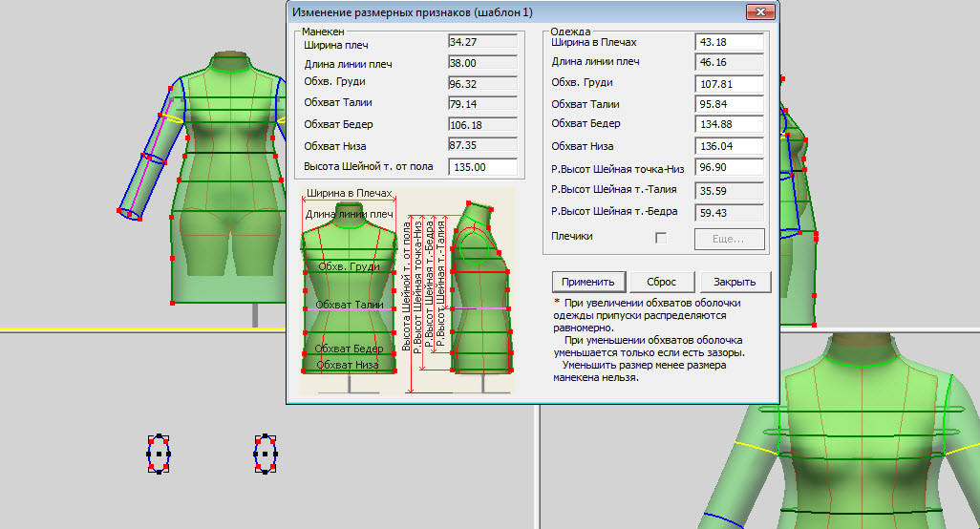Select the clothing Обхват Бедер field 134.88

pos(729,125)
